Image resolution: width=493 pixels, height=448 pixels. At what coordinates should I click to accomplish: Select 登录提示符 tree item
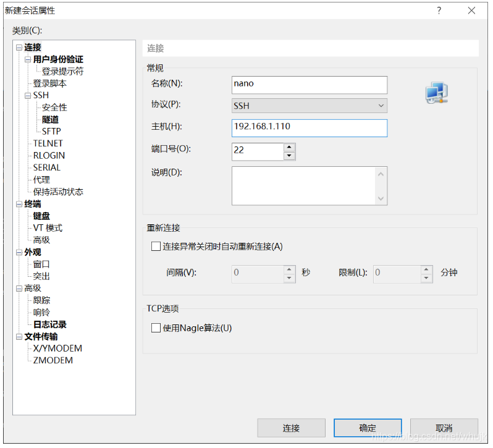63,71
